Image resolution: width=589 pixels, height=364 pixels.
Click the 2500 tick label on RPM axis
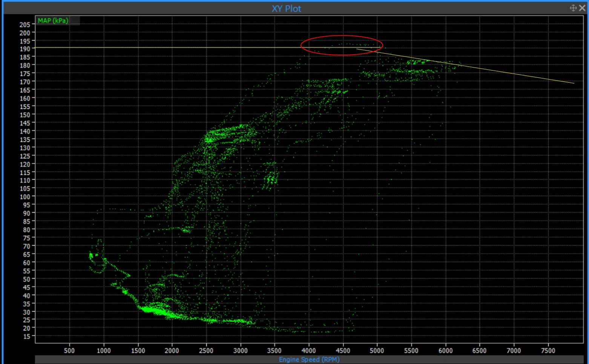click(206, 351)
